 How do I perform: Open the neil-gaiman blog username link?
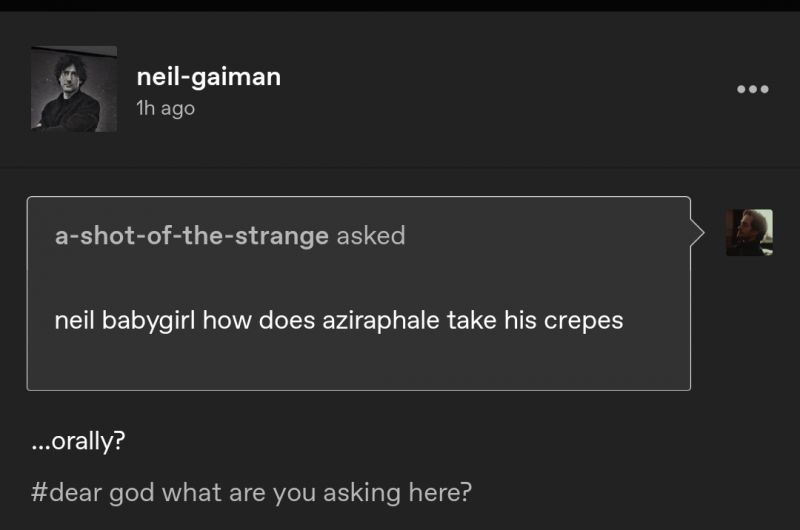pos(209,77)
